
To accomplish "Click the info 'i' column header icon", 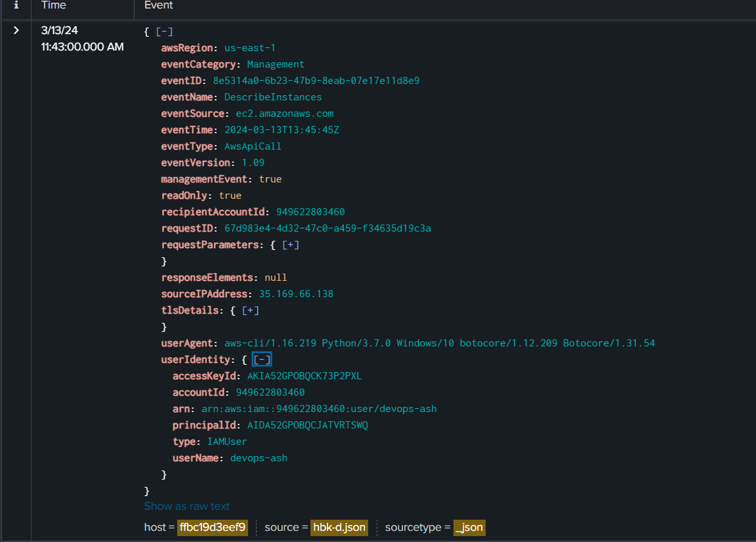I will pos(16,5).
